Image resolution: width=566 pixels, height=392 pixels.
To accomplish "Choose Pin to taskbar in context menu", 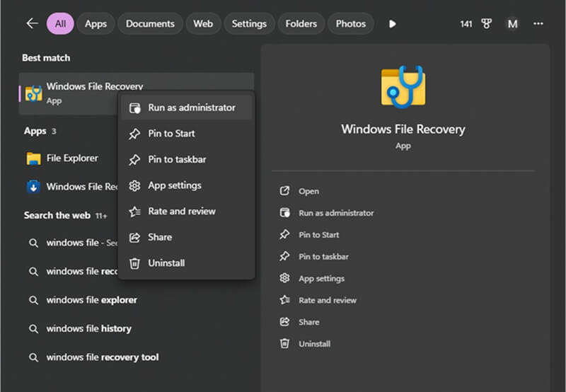I will click(187, 159).
